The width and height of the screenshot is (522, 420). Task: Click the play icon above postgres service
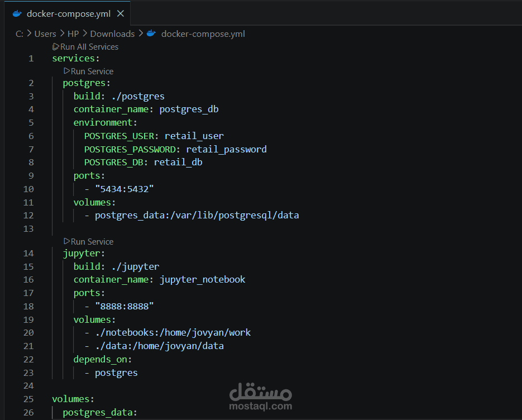click(x=66, y=71)
